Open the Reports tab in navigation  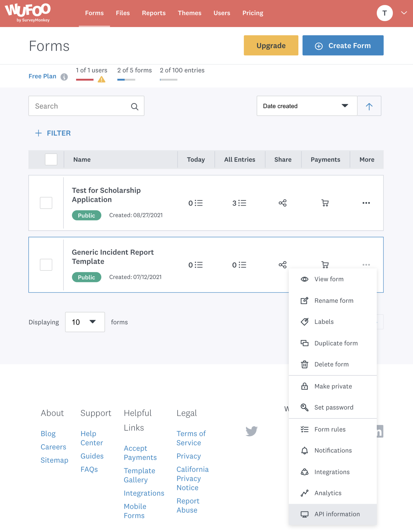click(x=154, y=13)
